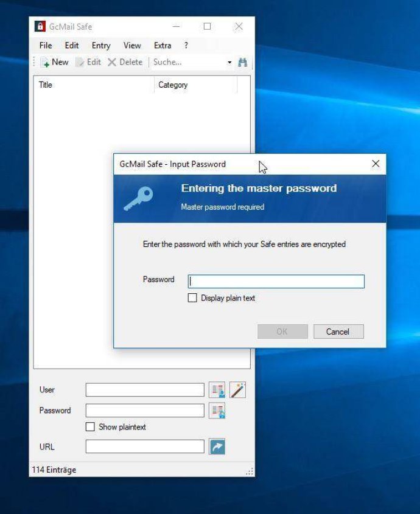Click the magic wand generator icon
The image size is (420, 514).
pos(237,390)
